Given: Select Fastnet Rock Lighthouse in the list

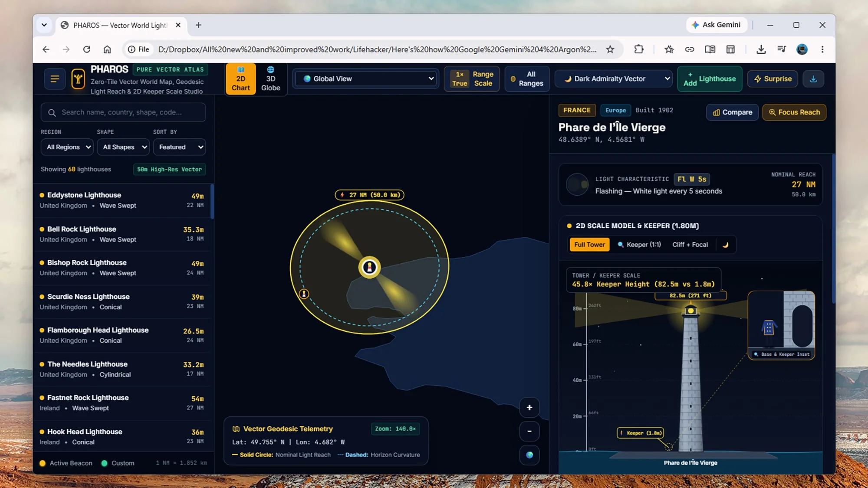Looking at the screenshot, I should (x=122, y=403).
